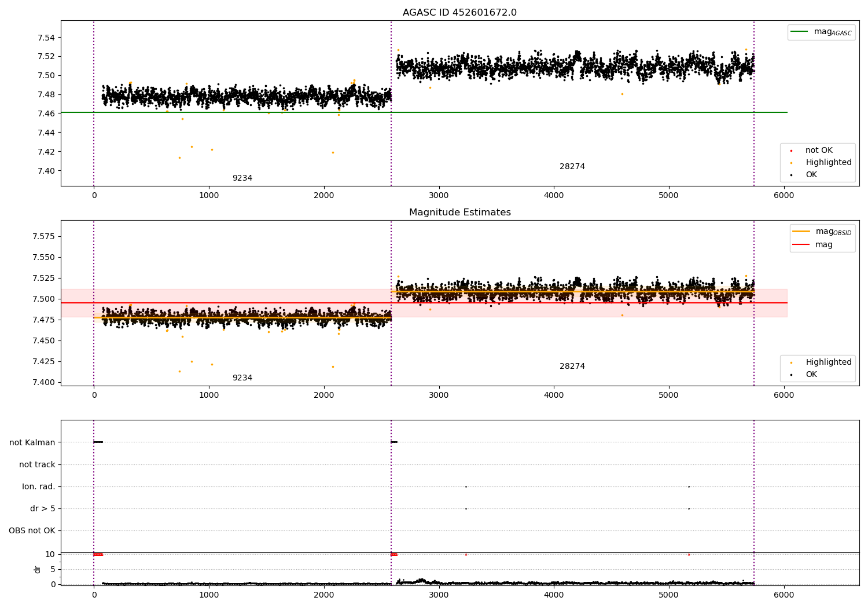Click the 'Ion. rad.' axis label
The image size is (868, 608).
pos(39,486)
